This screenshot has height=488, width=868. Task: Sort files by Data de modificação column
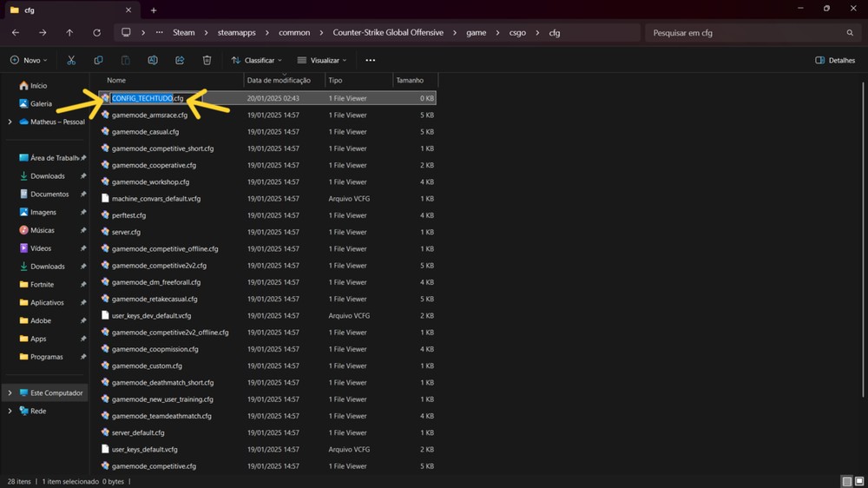(279, 80)
